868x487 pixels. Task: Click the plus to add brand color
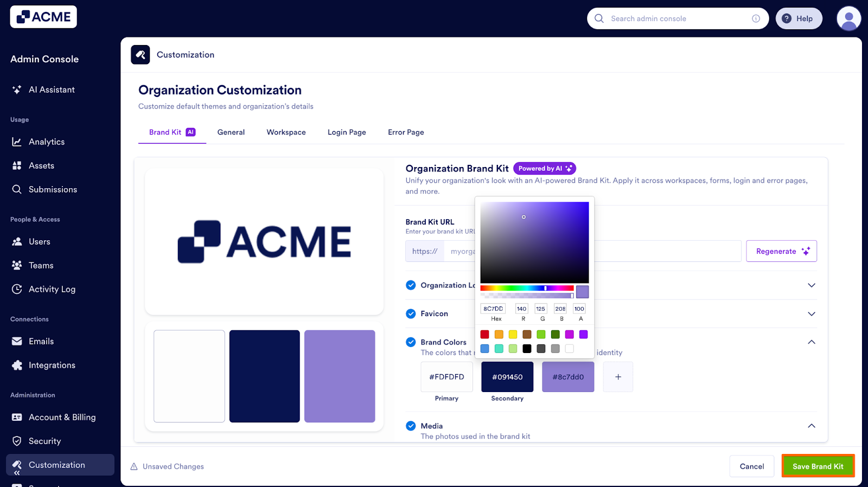[x=618, y=377]
